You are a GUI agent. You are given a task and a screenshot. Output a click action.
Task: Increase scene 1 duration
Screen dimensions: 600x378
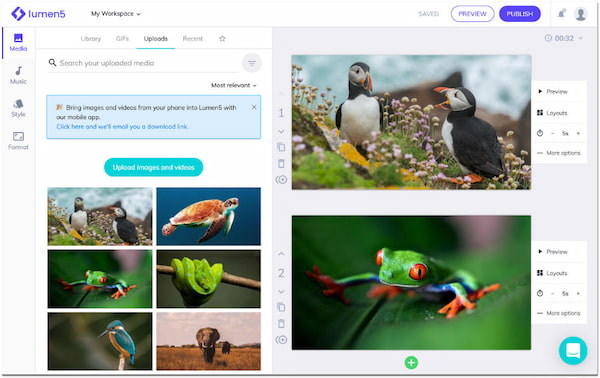[578, 133]
